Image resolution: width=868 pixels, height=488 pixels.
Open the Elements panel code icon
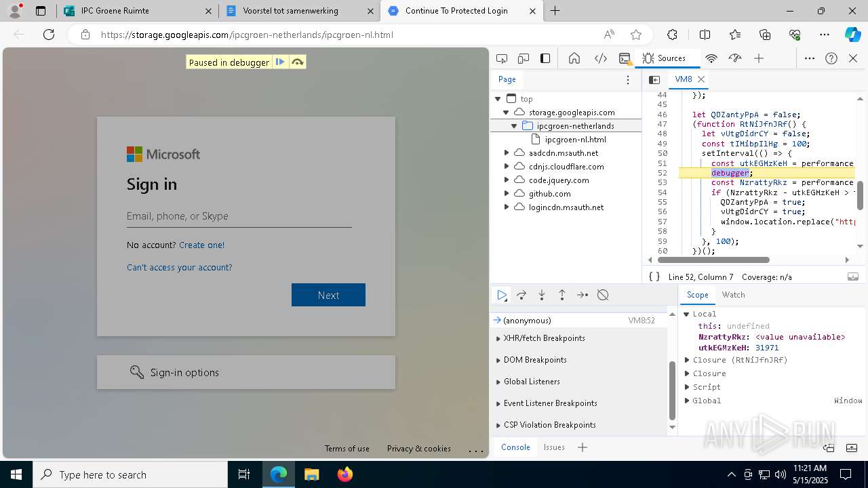point(601,58)
